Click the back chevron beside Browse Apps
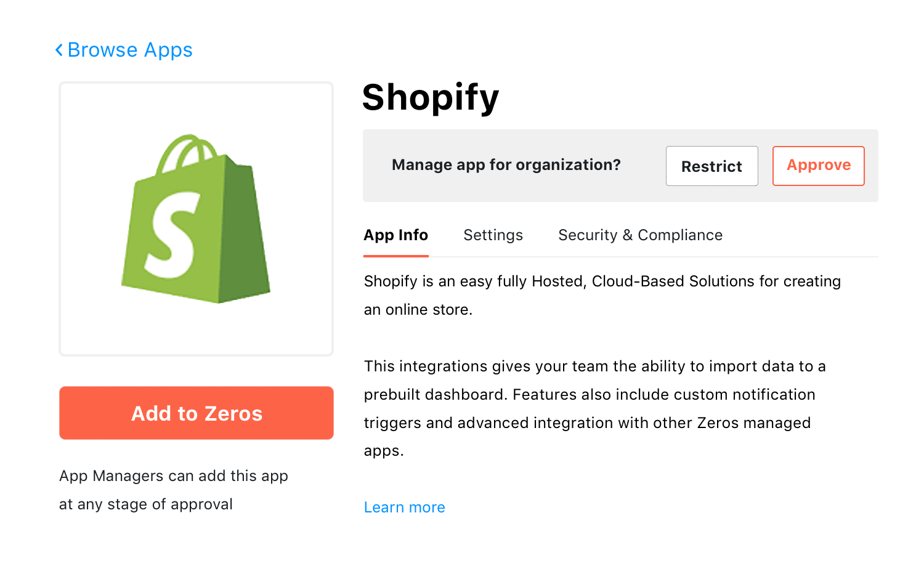The height and width of the screenshot is (566, 924). [59, 50]
